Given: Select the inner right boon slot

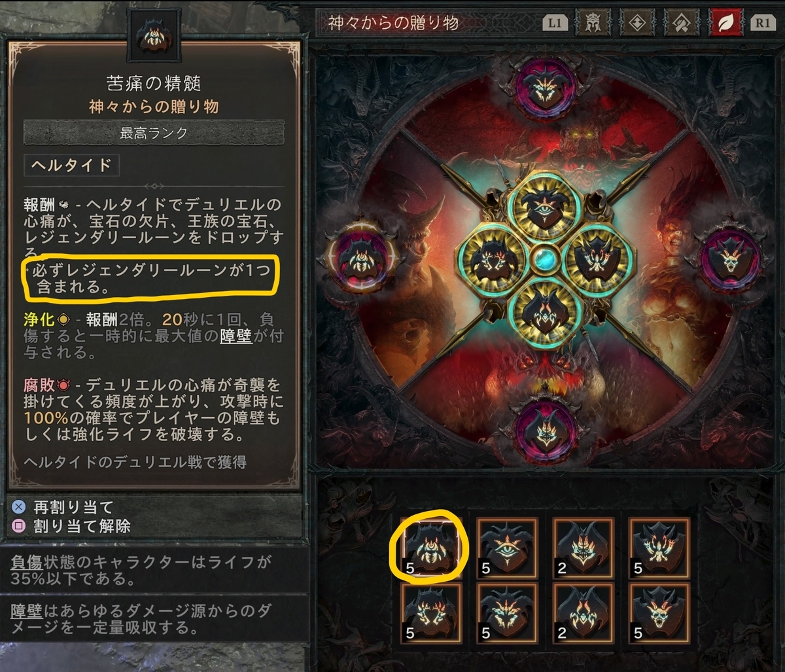Looking at the screenshot, I should (x=597, y=259).
